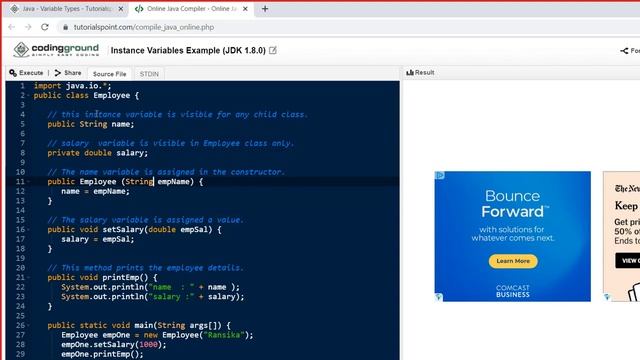This screenshot has height=360, width=640.
Task: Click 'empOne.setSalary(1000);' line
Action: 114,344
